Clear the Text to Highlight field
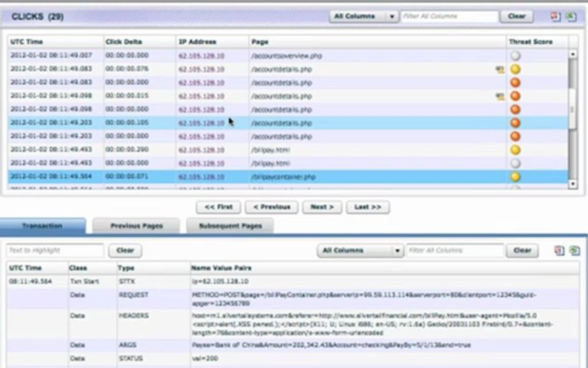 (125, 250)
